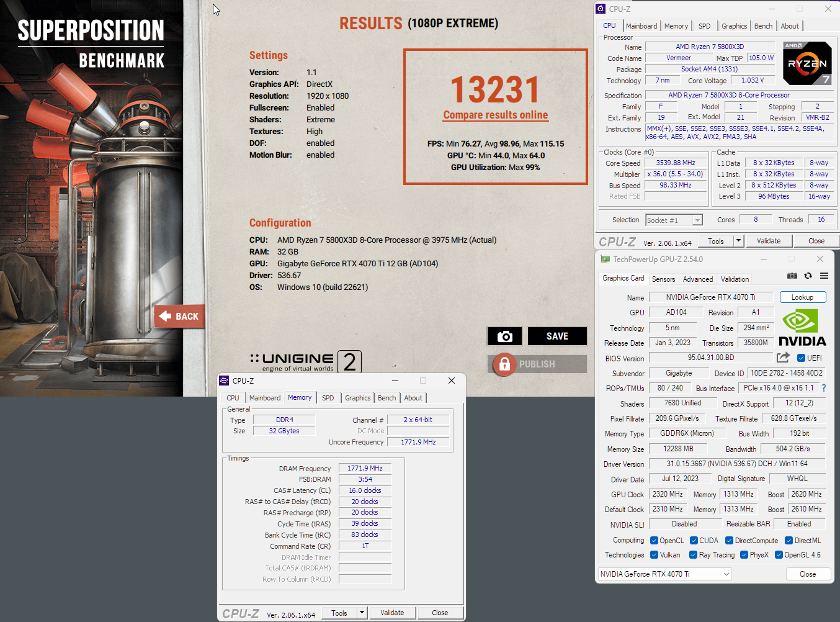Click Compare results online link
The width and height of the screenshot is (840, 622).
point(496,115)
